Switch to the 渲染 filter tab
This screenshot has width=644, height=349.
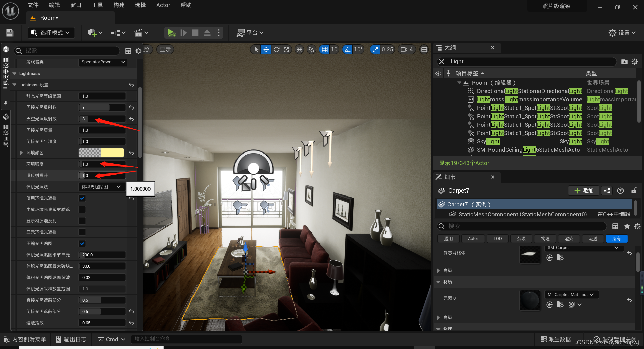pyautogui.click(x=569, y=238)
